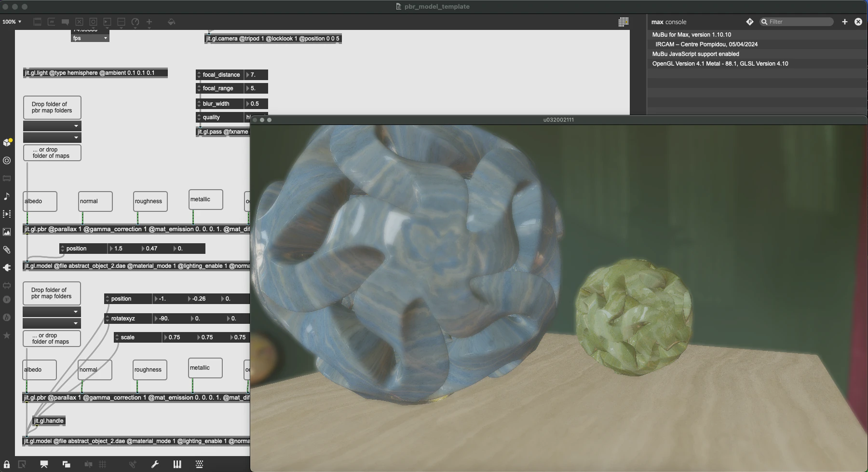Toggle the cursor-in-box icon in bottom toolbar

(22, 464)
